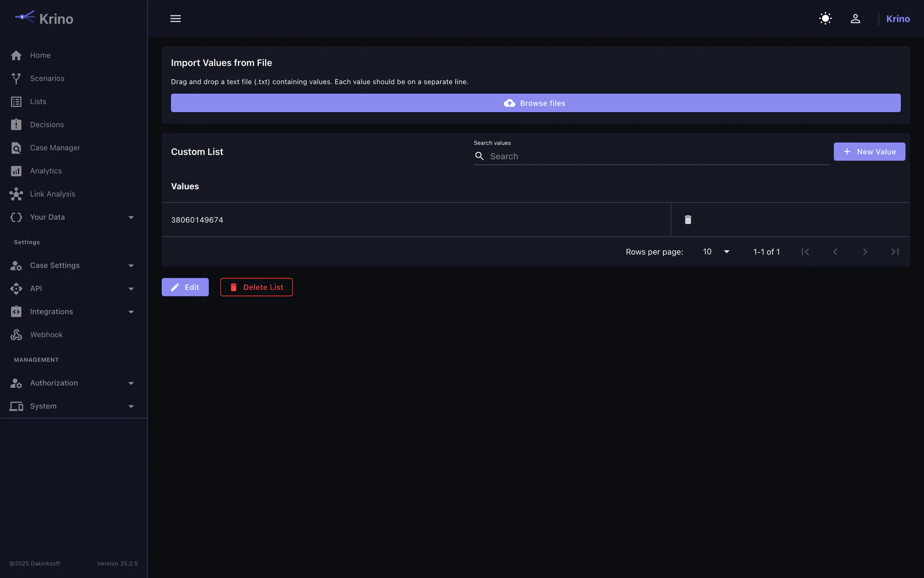Click the red Delete List button
Viewport: 924px width, 578px height.
point(256,287)
